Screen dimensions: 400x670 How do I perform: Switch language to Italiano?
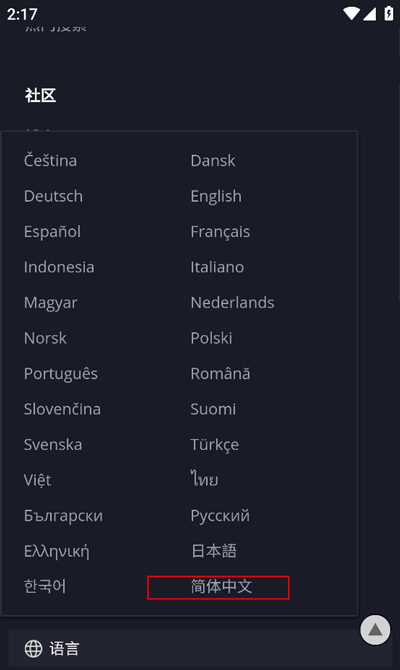(x=217, y=267)
